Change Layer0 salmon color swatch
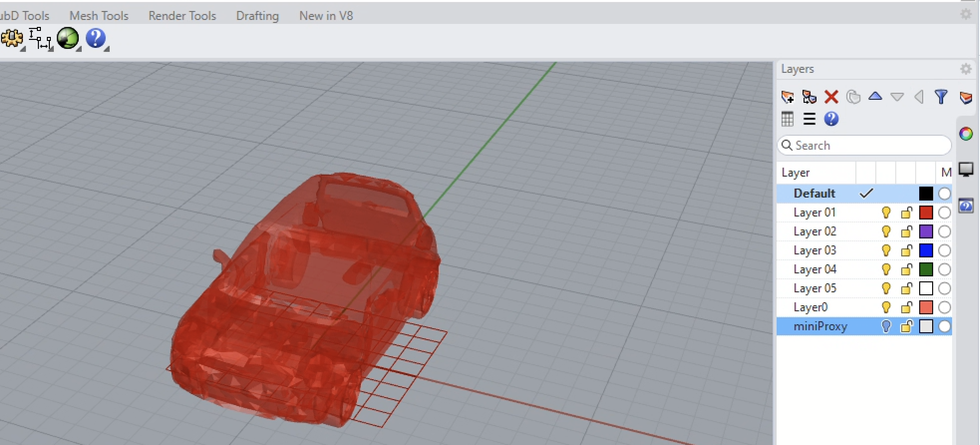 [926, 307]
